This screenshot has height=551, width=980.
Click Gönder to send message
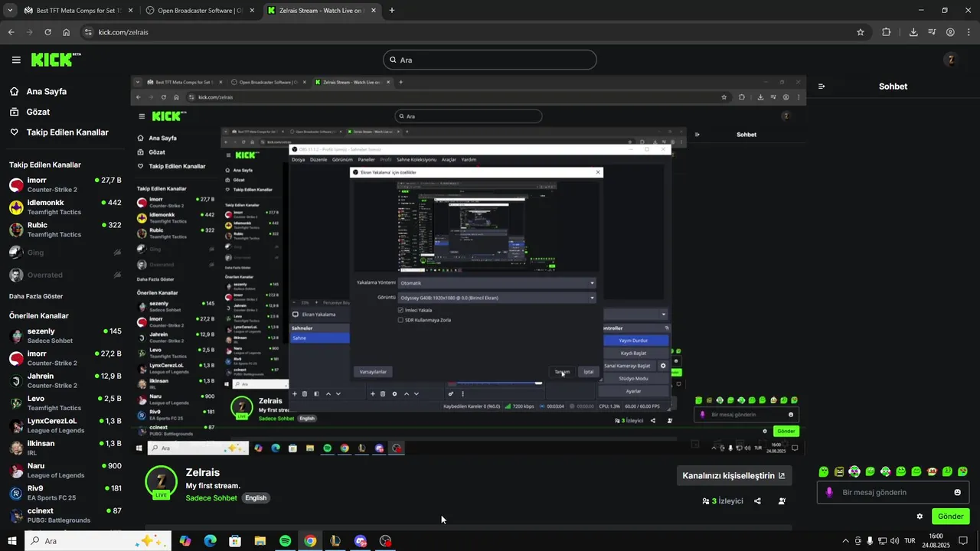pyautogui.click(x=950, y=517)
